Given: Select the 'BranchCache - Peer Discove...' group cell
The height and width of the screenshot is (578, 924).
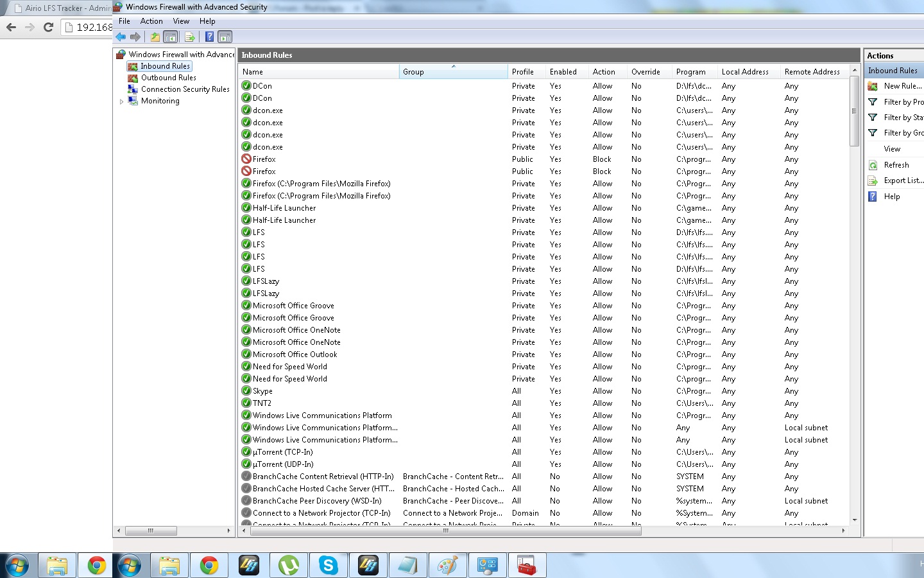Looking at the screenshot, I should 453,501.
